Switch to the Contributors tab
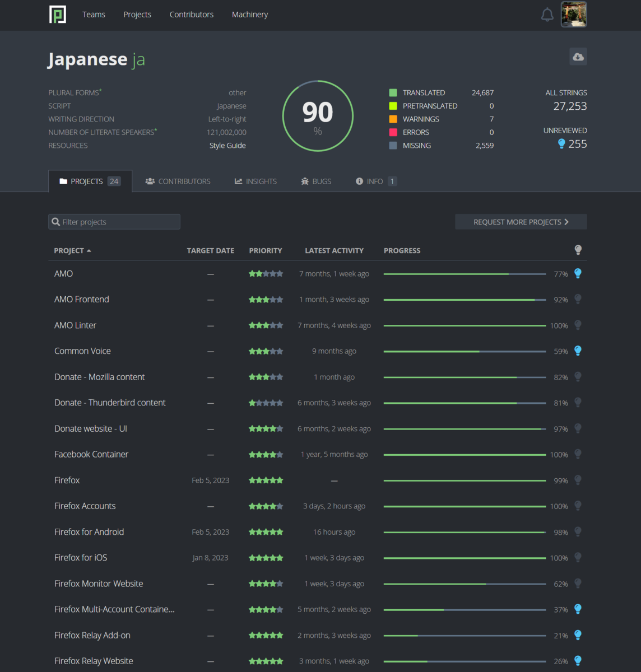The image size is (641, 672). pos(178,181)
